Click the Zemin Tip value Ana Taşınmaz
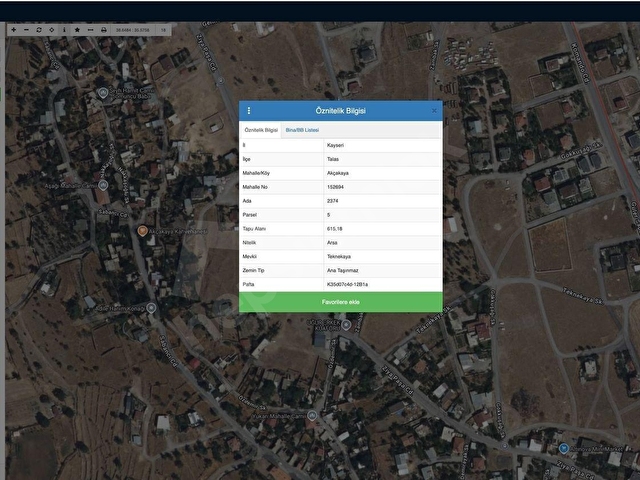This screenshot has width=640, height=480. click(x=382, y=270)
